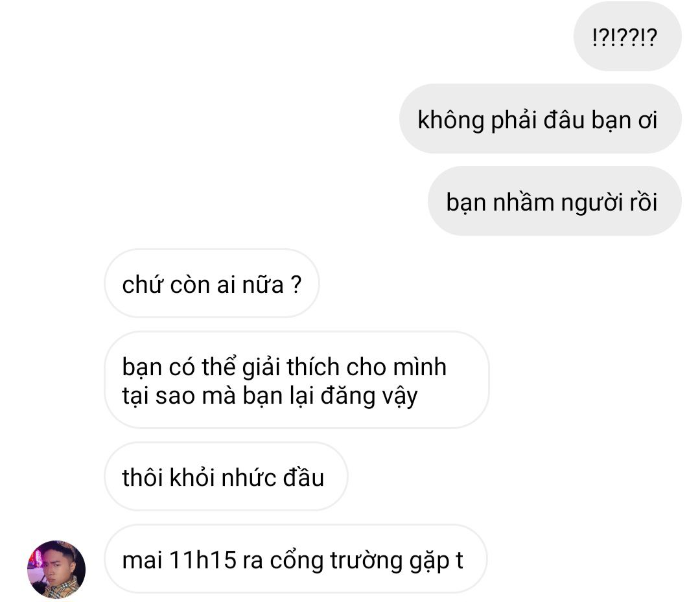Viewport: 700px width, 602px height.
Task: Click the word 'thôi' in received bubble
Action: pyautogui.click(x=142, y=477)
